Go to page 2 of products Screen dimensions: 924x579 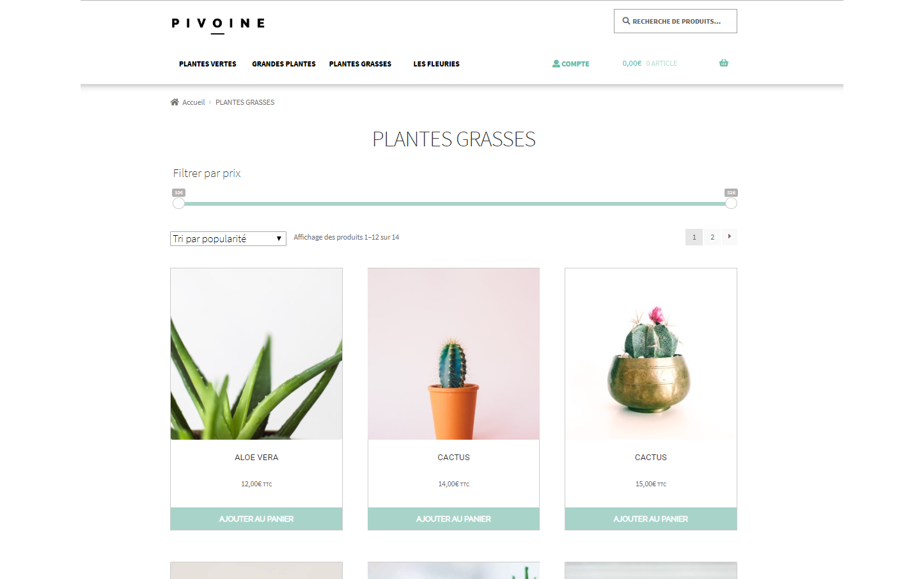click(x=712, y=237)
